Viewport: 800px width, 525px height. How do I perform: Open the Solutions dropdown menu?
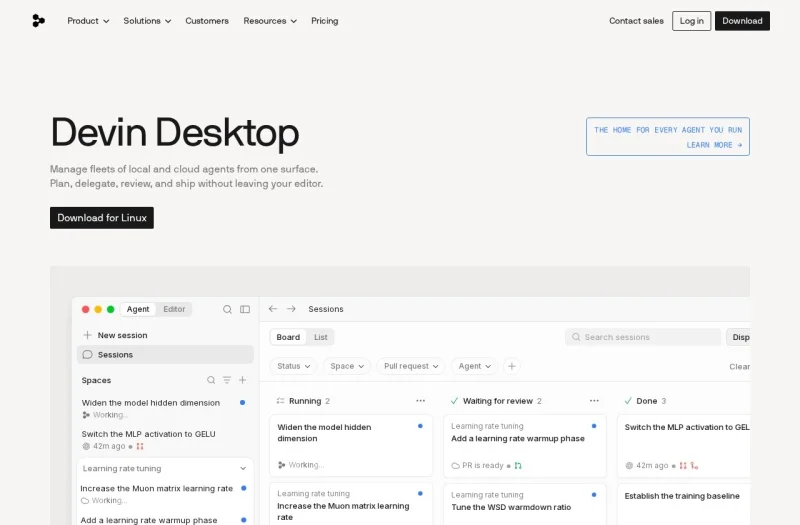point(147,21)
